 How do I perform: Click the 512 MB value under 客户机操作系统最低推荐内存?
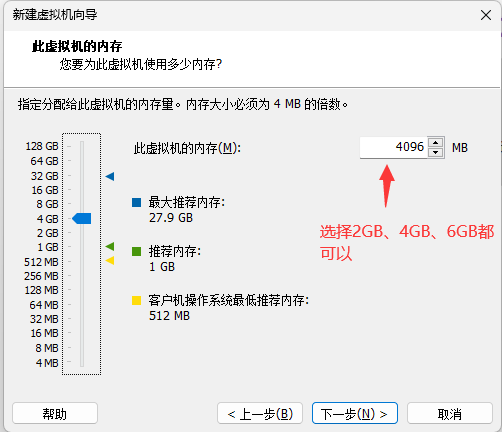click(x=169, y=316)
